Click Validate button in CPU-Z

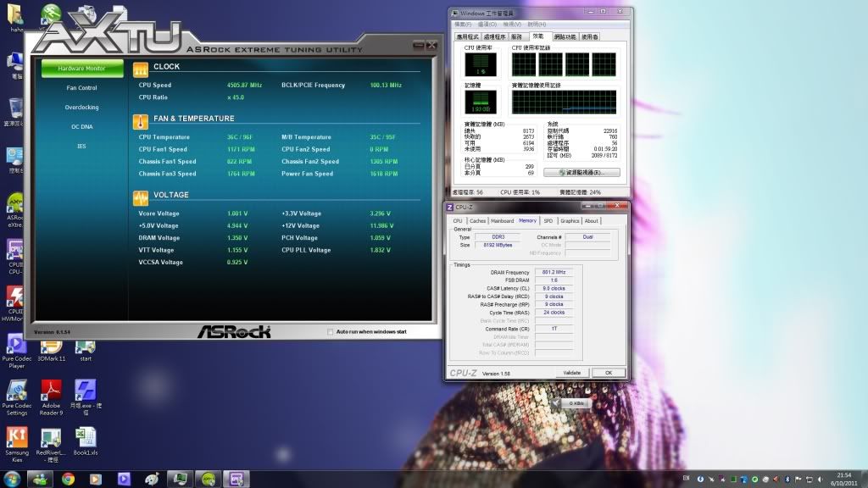click(572, 373)
